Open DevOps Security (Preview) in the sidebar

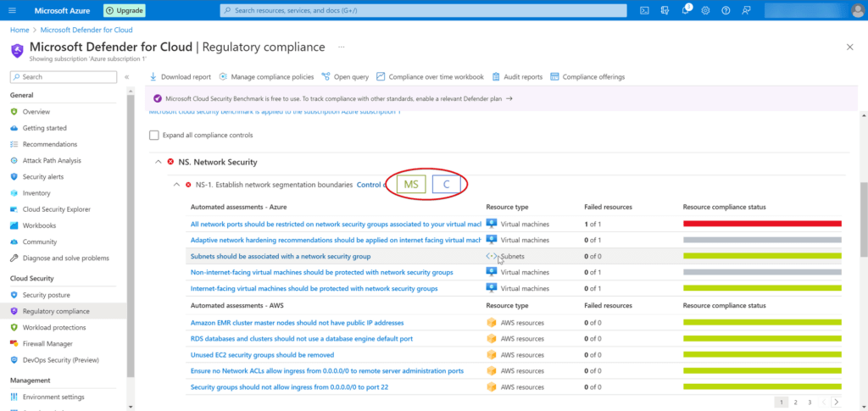pos(61,360)
